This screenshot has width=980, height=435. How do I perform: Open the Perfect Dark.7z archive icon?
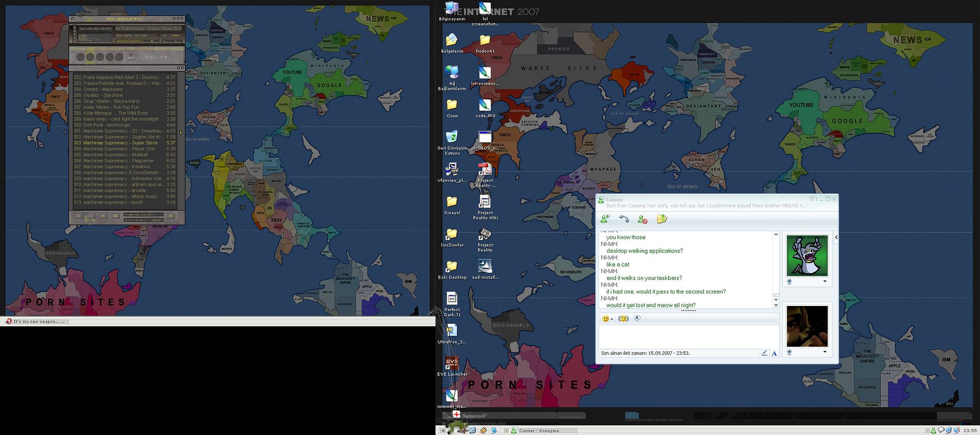[x=452, y=304]
